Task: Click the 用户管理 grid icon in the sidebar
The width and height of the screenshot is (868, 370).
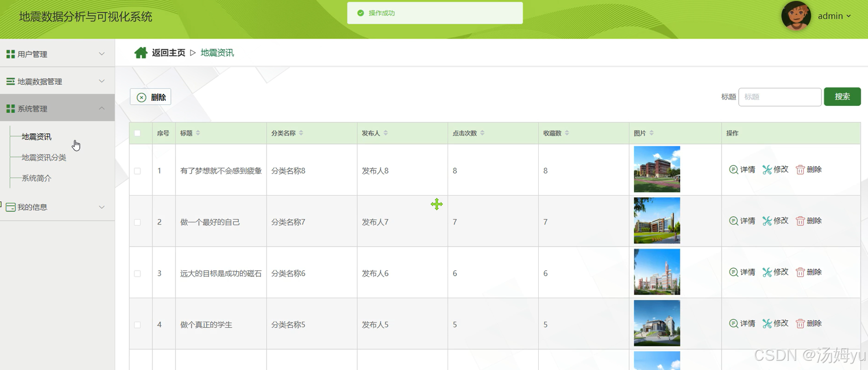Action: click(x=11, y=54)
